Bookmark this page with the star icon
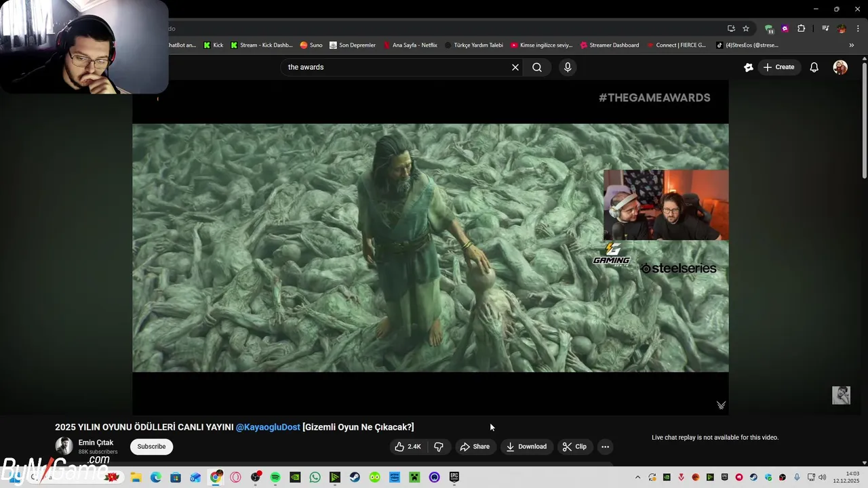 point(746,28)
